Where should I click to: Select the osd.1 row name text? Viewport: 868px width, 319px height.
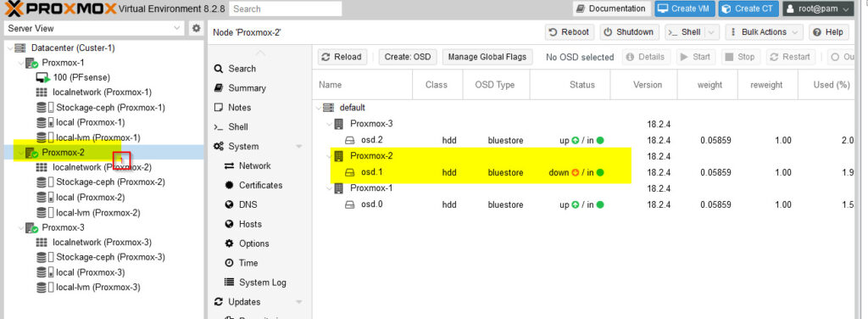point(371,173)
